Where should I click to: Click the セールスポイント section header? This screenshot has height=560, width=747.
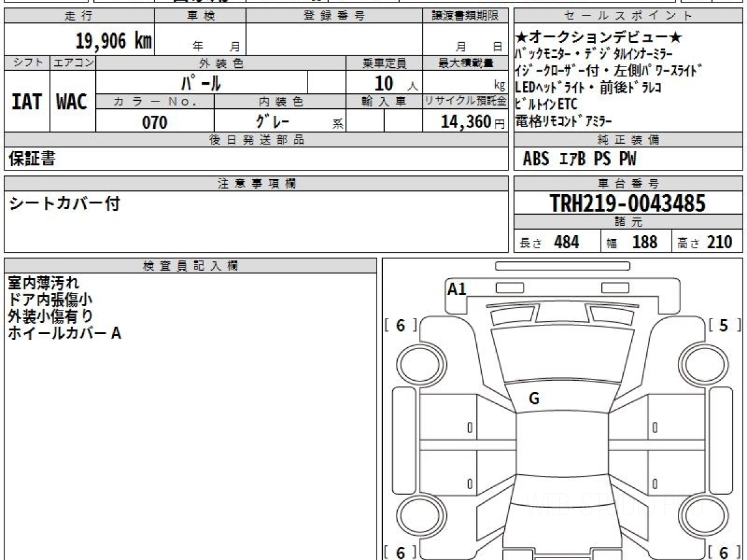click(627, 16)
